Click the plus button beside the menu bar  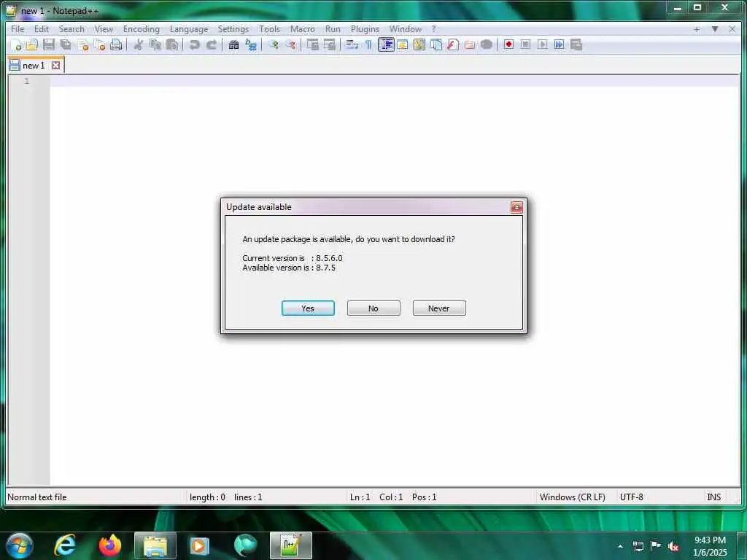pos(697,29)
